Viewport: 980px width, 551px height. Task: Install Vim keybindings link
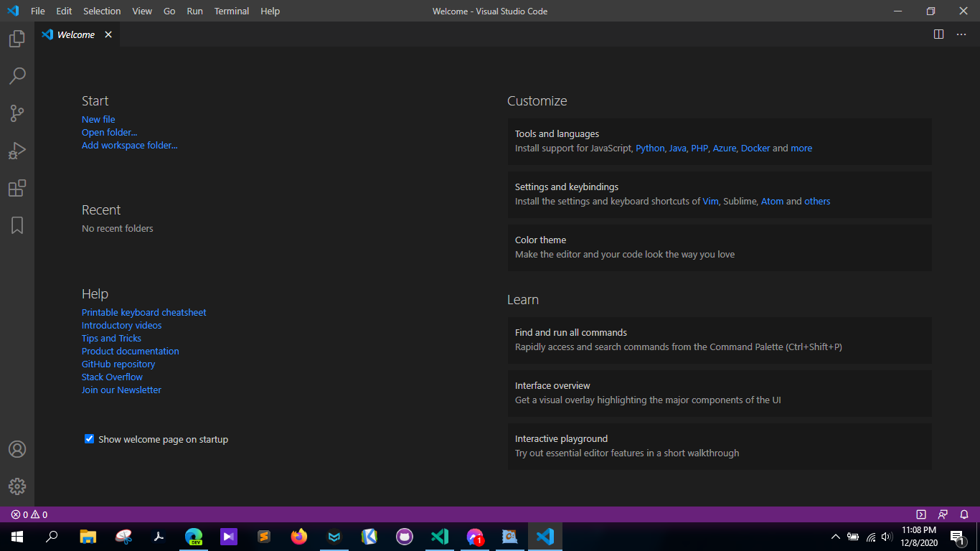pyautogui.click(x=710, y=201)
